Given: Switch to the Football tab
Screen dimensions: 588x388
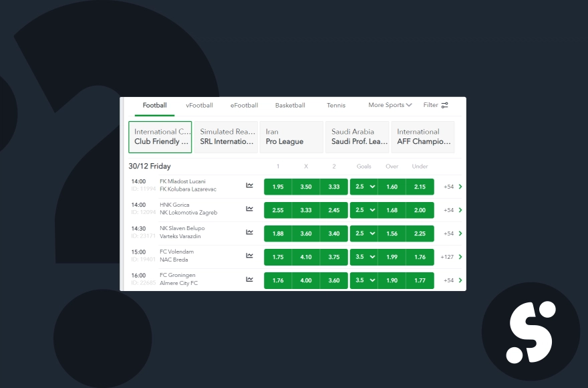Looking at the screenshot, I should pos(154,105).
